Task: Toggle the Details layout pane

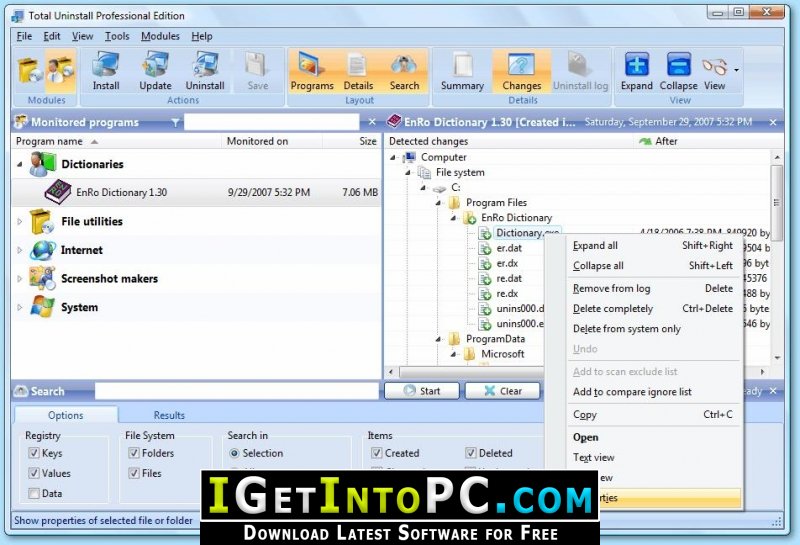Action: (x=358, y=72)
